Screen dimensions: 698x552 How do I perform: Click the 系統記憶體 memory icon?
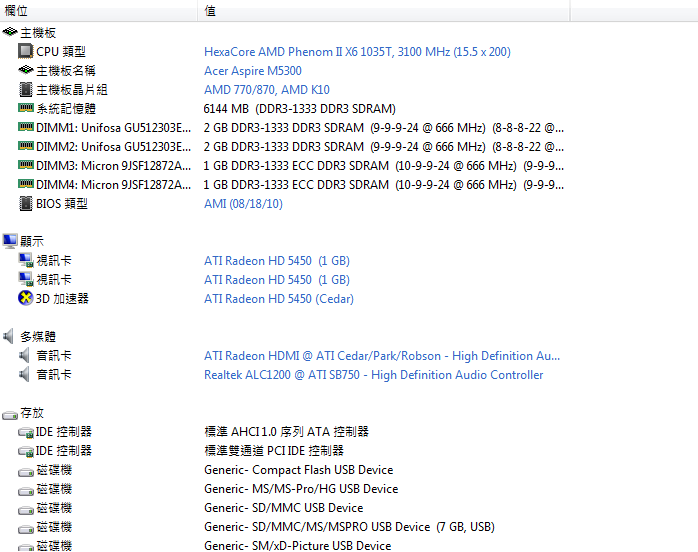26,108
